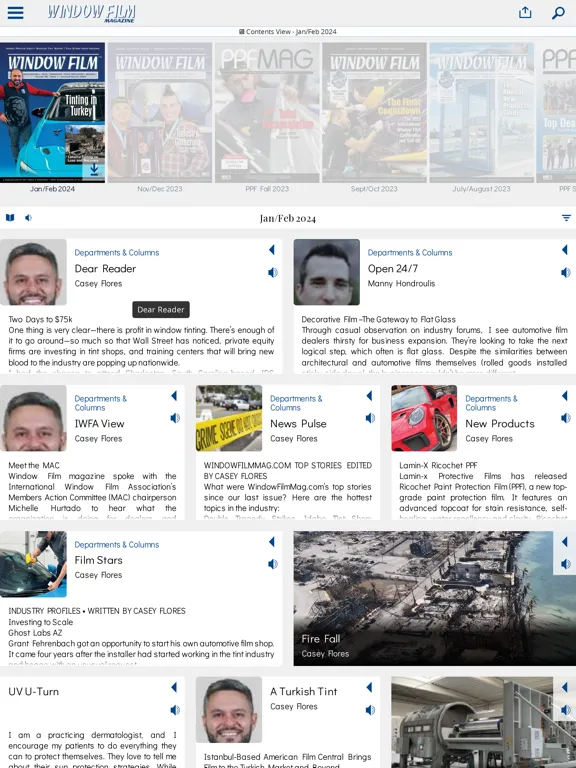This screenshot has width=576, height=768.
Task: Select the Sept/Oct 2023 issue cover
Action: pyautogui.click(x=374, y=113)
